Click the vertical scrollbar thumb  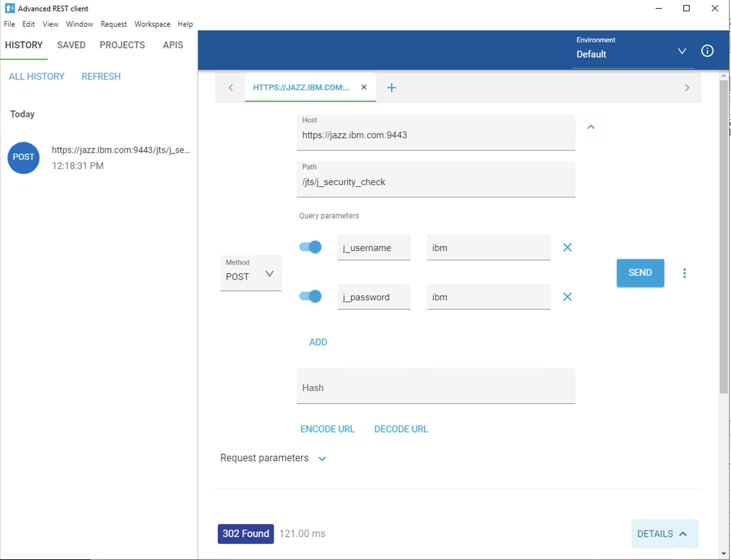(x=723, y=237)
